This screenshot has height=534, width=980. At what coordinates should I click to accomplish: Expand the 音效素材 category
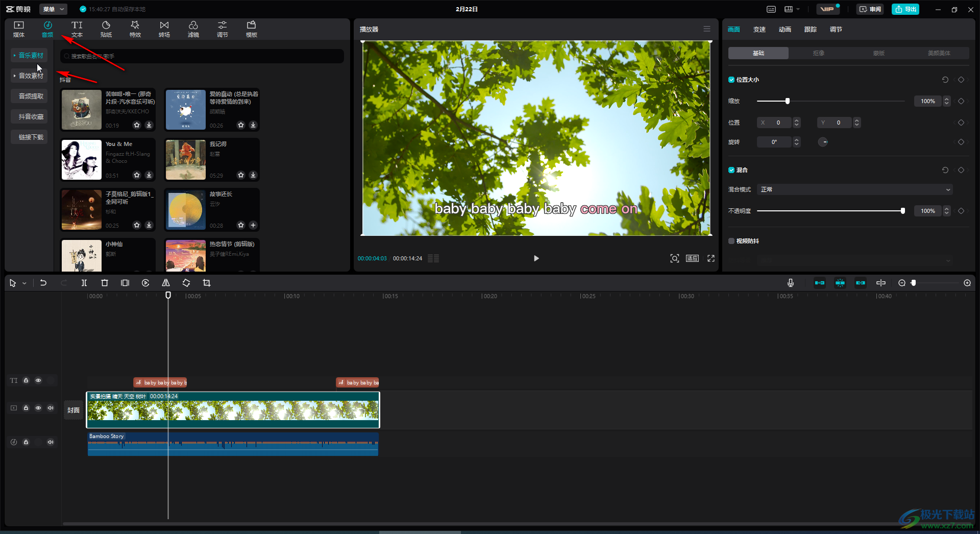[29, 76]
